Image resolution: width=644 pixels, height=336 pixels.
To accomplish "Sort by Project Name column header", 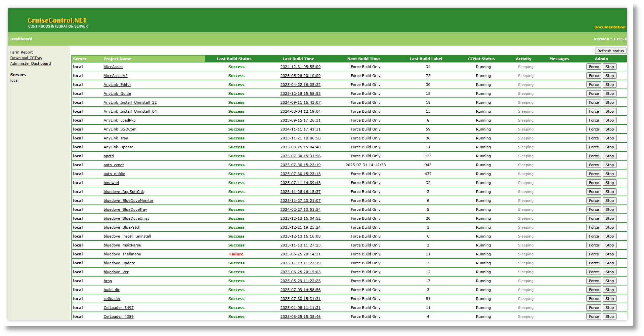I will tap(117, 59).
